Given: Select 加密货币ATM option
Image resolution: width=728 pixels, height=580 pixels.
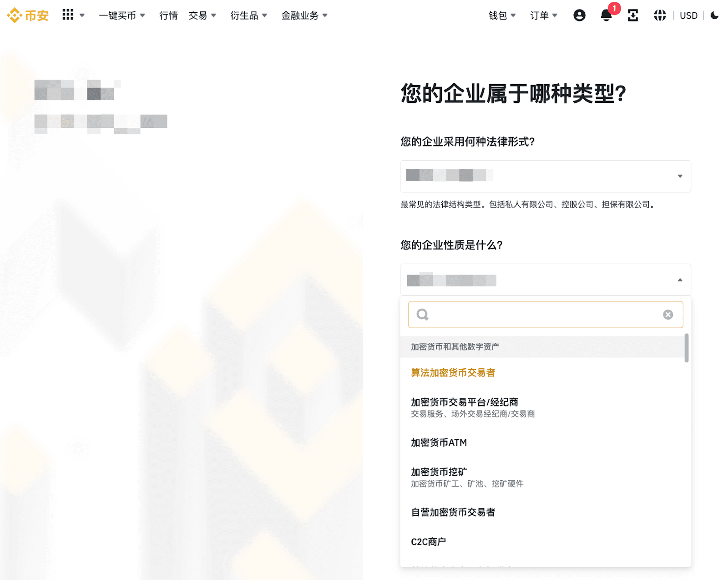Looking at the screenshot, I should coord(439,443).
